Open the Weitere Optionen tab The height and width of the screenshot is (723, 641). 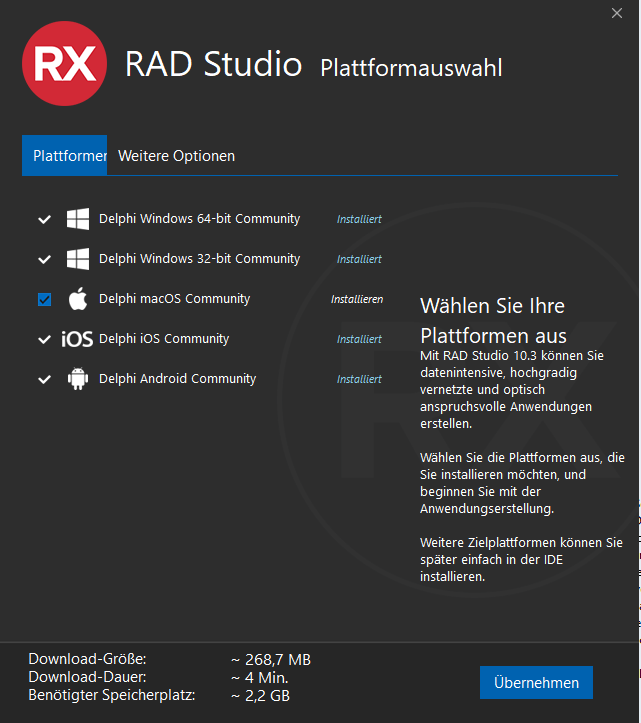[x=176, y=156]
